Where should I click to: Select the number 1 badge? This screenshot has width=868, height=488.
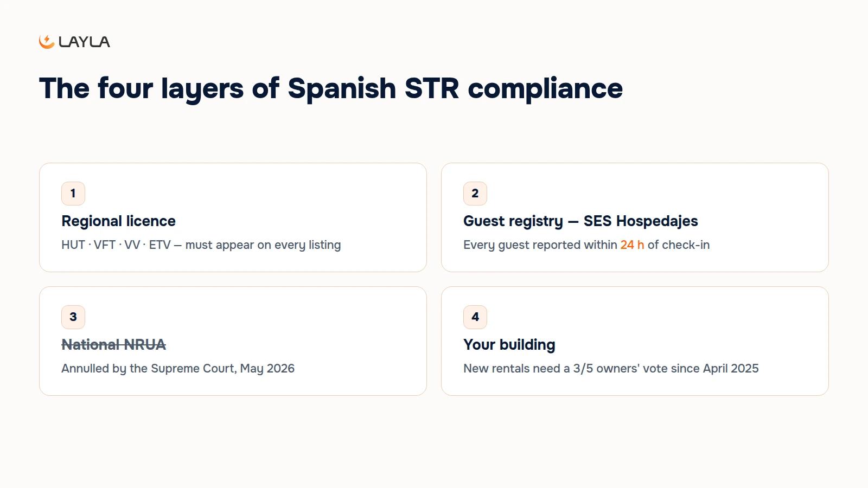tap(73, 194)
